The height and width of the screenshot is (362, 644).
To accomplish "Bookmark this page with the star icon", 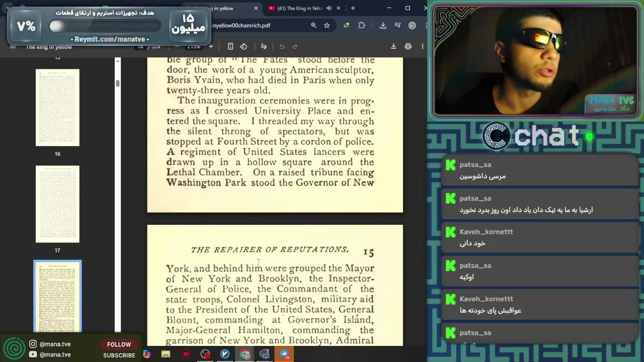I will coord(327,25).
